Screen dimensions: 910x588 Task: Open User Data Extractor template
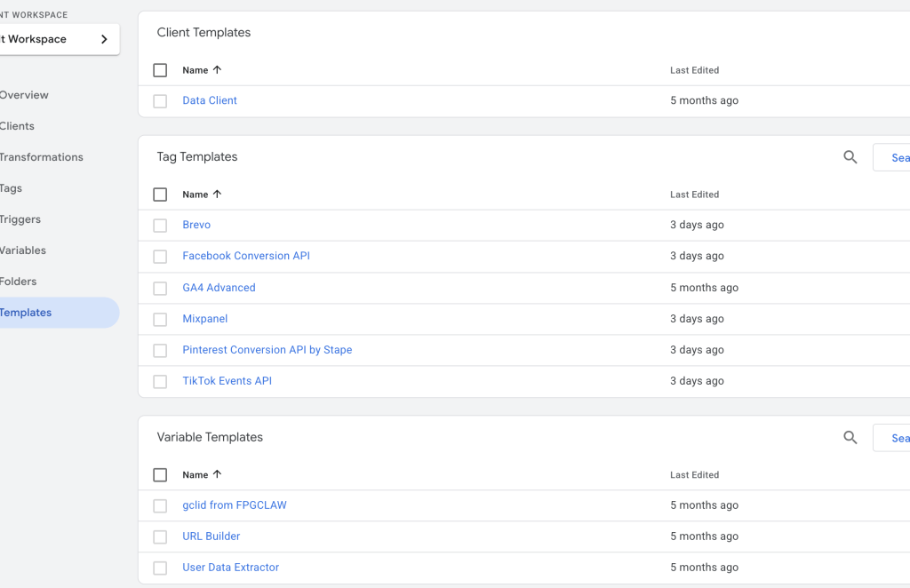(x=230, y=567)
